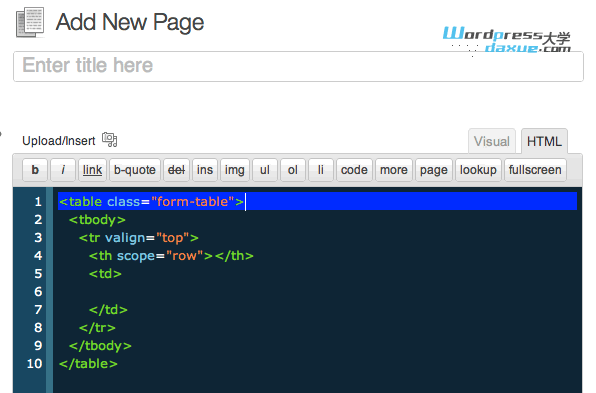Insert an image with img button
The height and width of the screenshot is (393, 596).
click(x=235, y=170)
